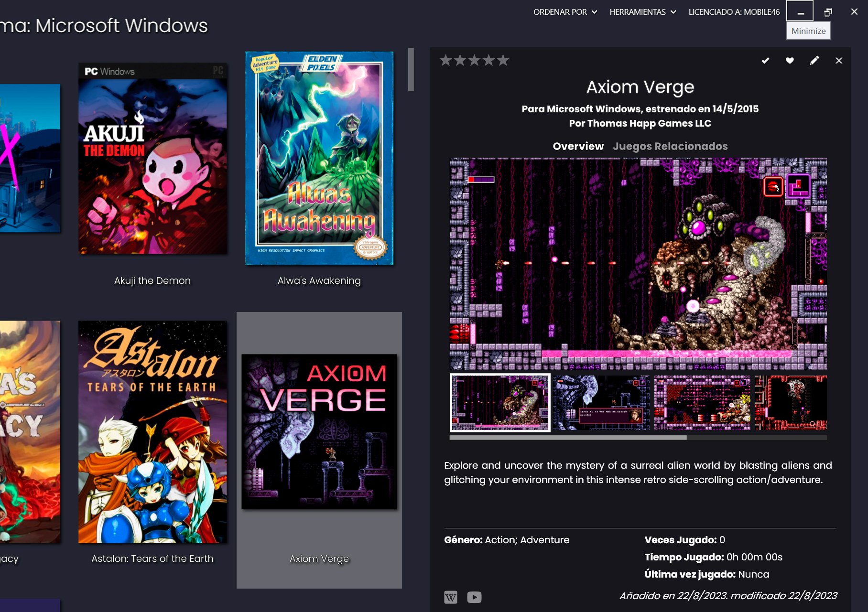Click the Alwa's Awakening title label
This screenshot has height=612, width=868.
[319, 280]
